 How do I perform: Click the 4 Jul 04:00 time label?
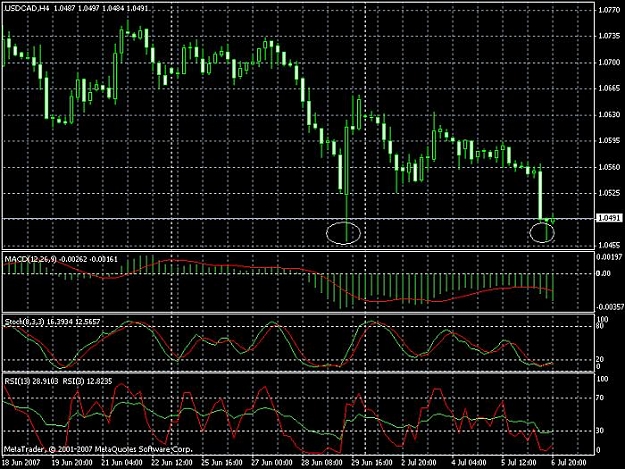469,463
